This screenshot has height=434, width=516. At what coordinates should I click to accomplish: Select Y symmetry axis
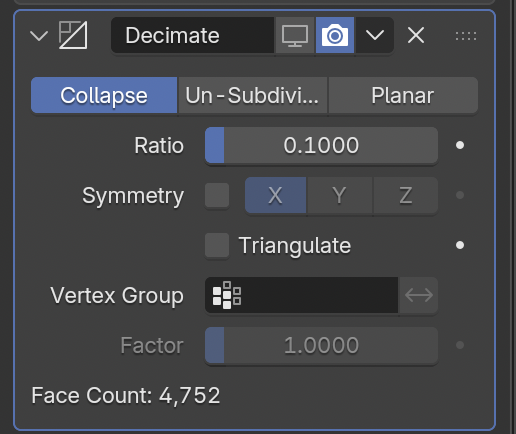pos(339,195)
